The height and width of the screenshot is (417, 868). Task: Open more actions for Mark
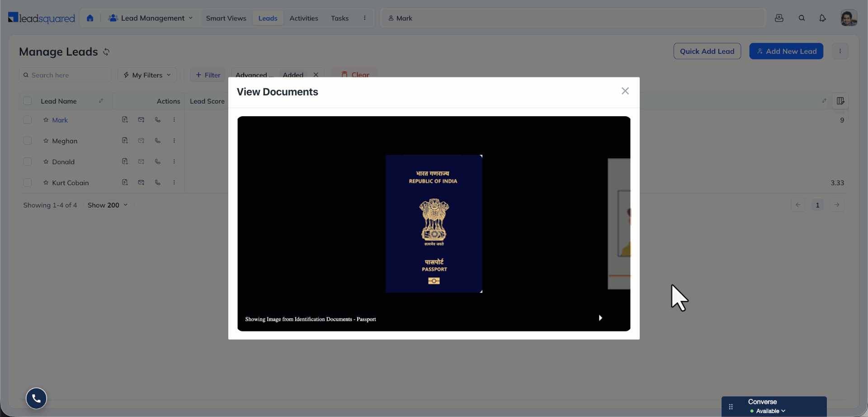(174, 119)
